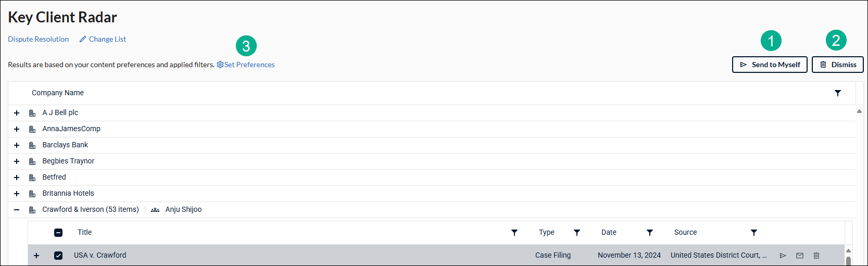Collapse the Crawford & Iverson row
868x266 pixels.
click(17, 210)
